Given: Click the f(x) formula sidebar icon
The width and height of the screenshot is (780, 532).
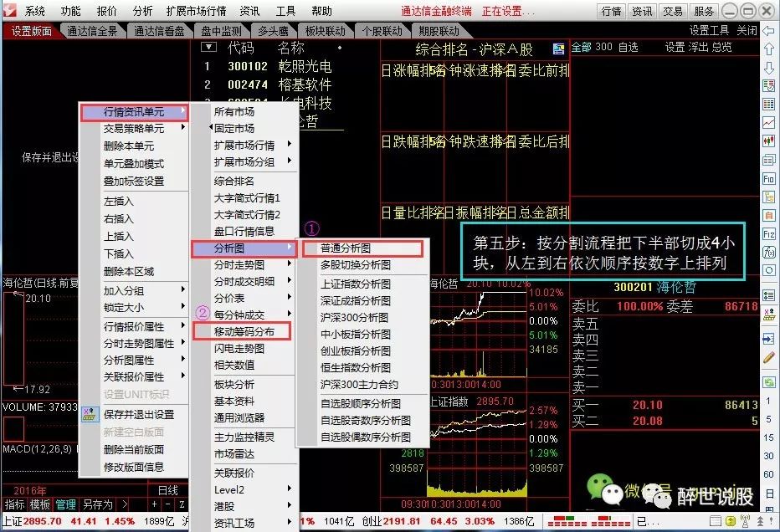Looking at the screenshot, I should pyautogui.click(x=768, y=252).
